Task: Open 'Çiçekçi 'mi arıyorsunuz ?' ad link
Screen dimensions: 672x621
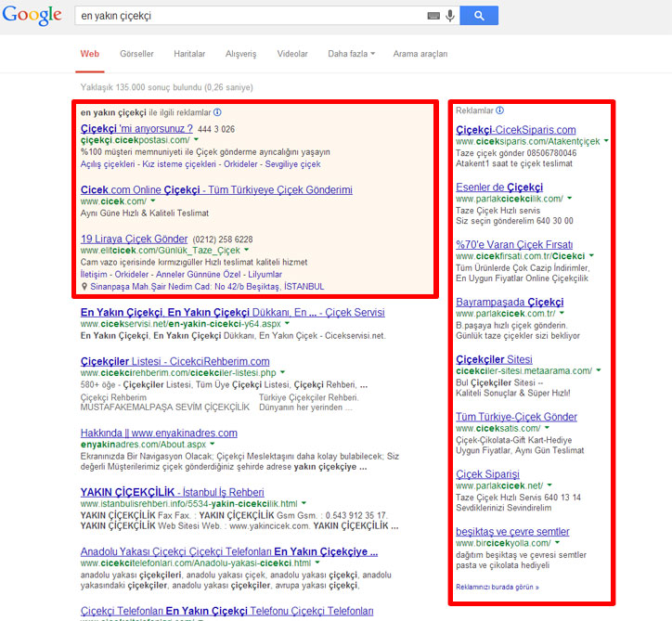Action: coord(136,129)
